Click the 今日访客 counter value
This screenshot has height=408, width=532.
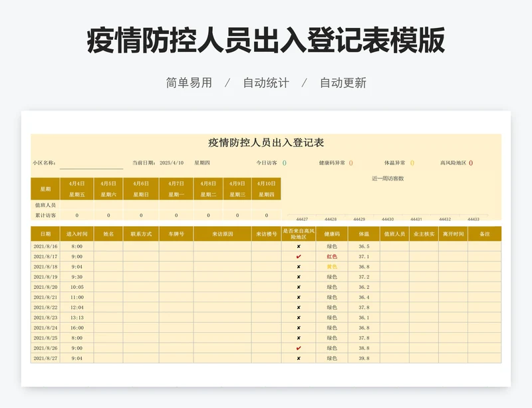click(285, 162)
